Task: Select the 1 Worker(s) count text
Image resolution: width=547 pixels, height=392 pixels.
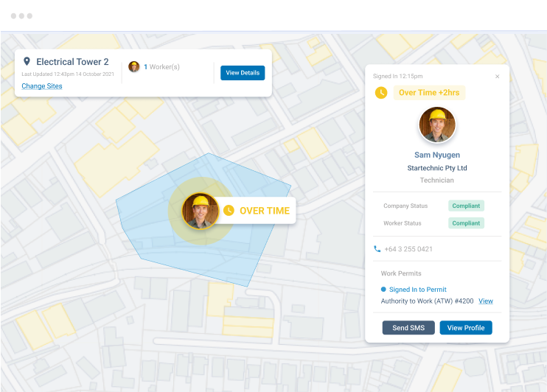Action: pyautogui.click(x=161, y=66)
